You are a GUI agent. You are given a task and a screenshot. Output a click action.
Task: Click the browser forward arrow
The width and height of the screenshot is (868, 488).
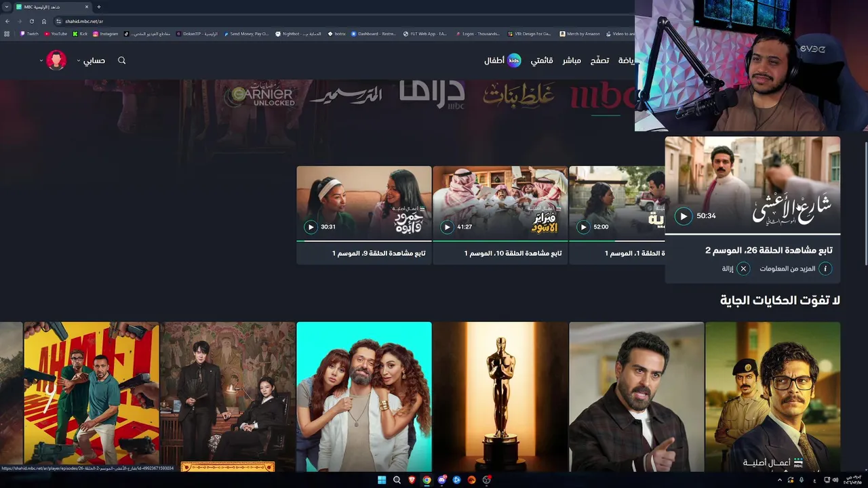pos(20,21)
